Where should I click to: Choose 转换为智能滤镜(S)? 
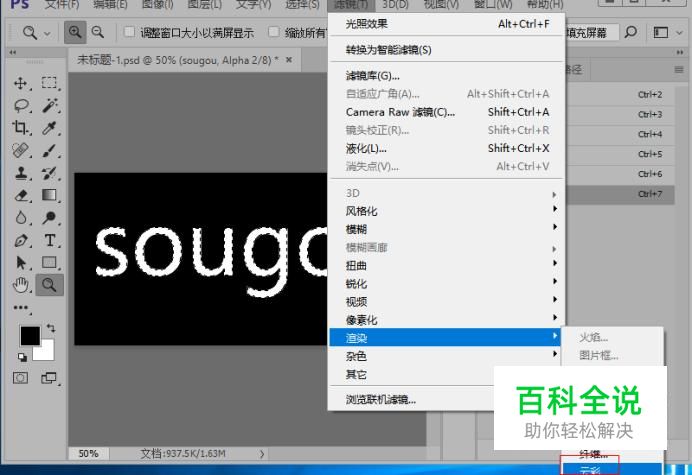447,50
